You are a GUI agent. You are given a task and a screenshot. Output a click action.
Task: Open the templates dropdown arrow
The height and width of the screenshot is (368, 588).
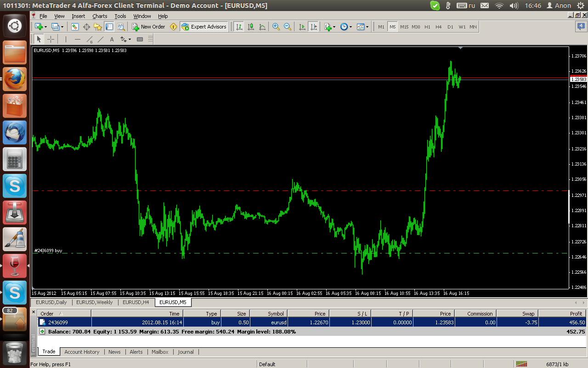click(x=367, y=27)
